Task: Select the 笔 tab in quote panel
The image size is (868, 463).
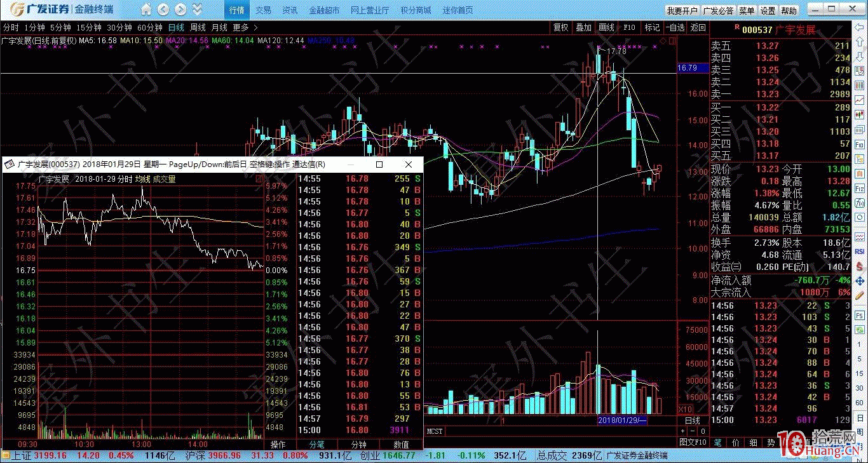Action: (x=718, y=442)
